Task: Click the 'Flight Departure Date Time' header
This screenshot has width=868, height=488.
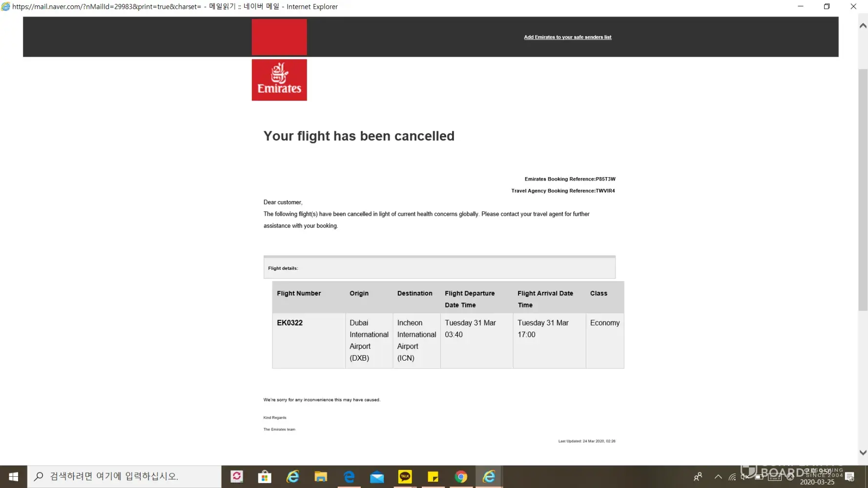Action: pos(470,299)
